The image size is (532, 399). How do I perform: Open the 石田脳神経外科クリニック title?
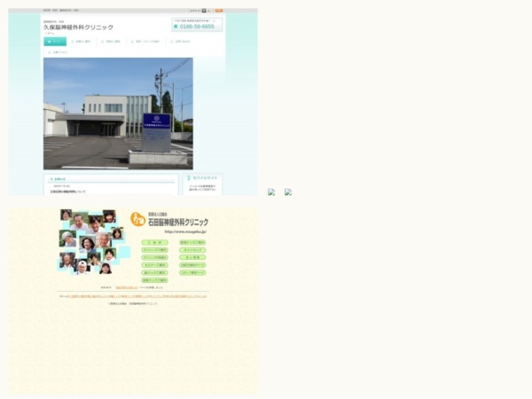click(x=178, y=223)
